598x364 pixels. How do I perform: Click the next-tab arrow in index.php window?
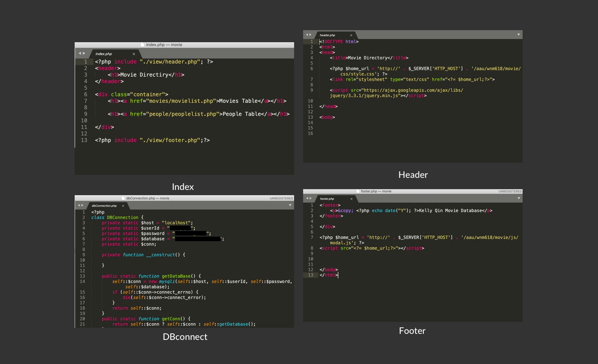point(84,54)
